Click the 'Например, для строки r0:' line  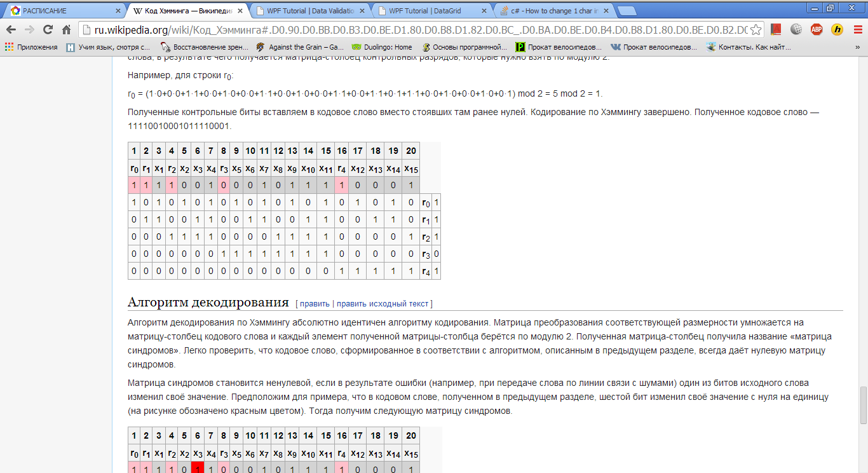coord(181,75)
